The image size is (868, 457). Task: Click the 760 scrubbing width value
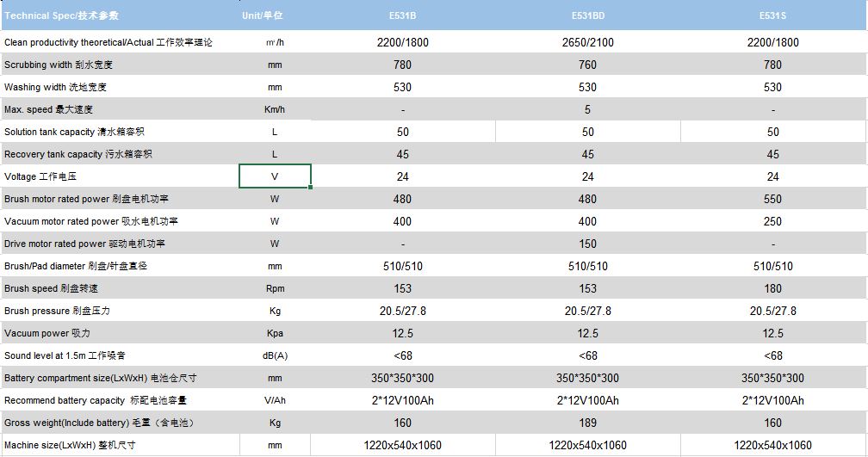tap(587, 65)
